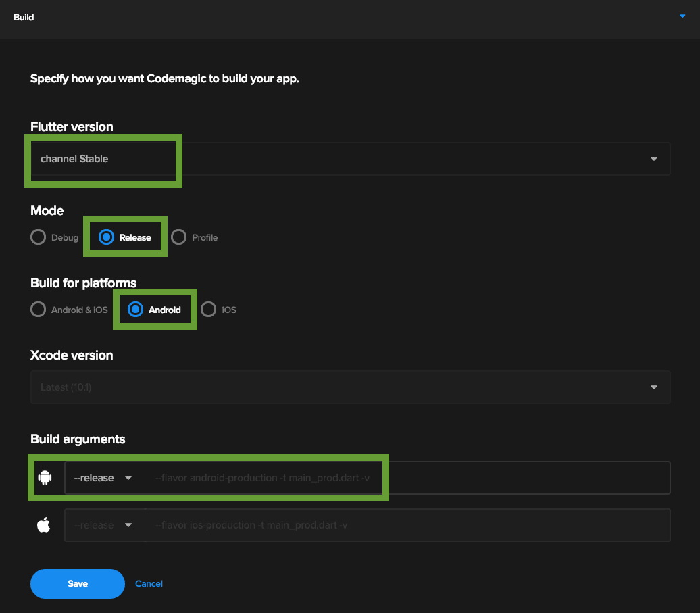Open the Flutter version dropdown arrow

coord(653,159)
